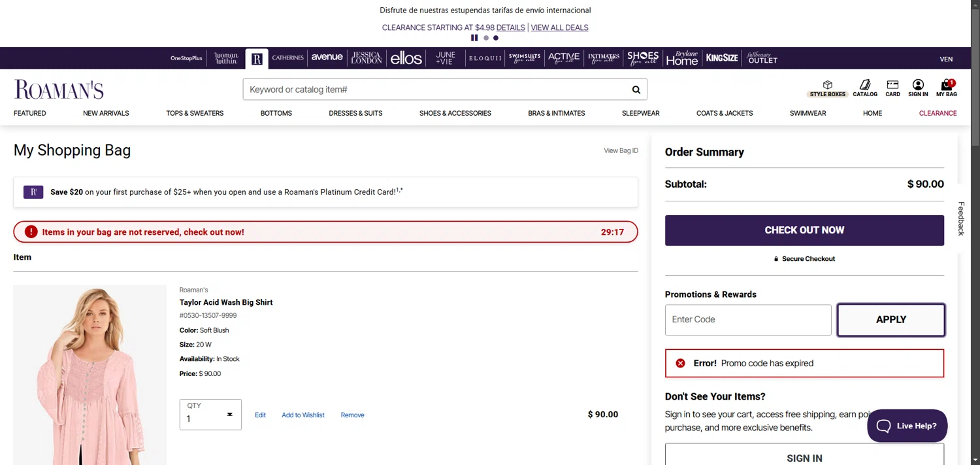Select the Roaman's R brand tab
The width and height of the screenshot is (980, 465).
pyautogui.click(x=257, y=59)
